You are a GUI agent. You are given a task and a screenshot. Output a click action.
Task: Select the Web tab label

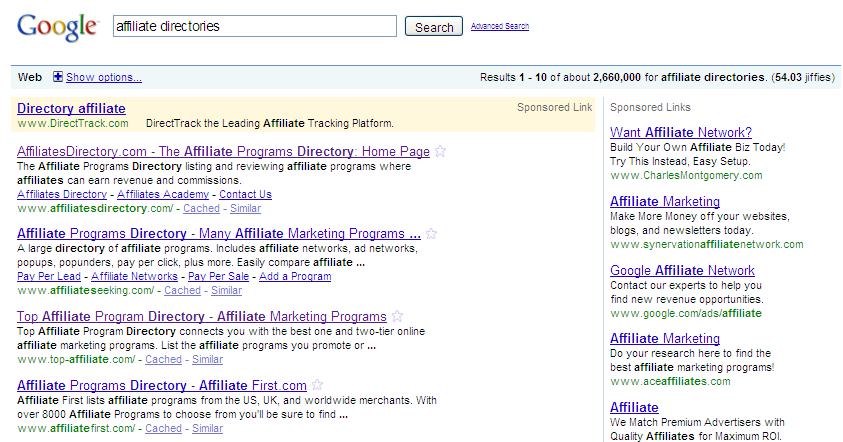pyautogui.click(x=30, y=77)
